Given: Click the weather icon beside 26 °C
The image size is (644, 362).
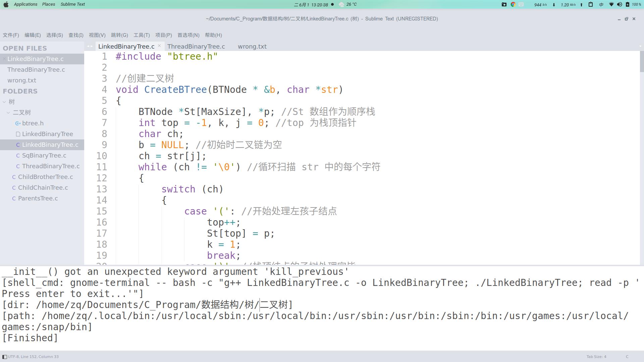Looking at the screenshot, I should tap(341, 4).
